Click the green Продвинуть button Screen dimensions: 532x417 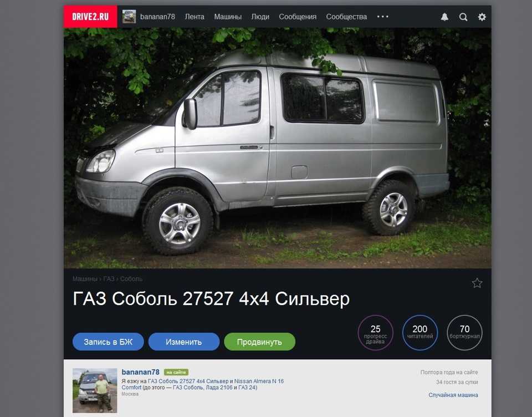click(259, 342)
